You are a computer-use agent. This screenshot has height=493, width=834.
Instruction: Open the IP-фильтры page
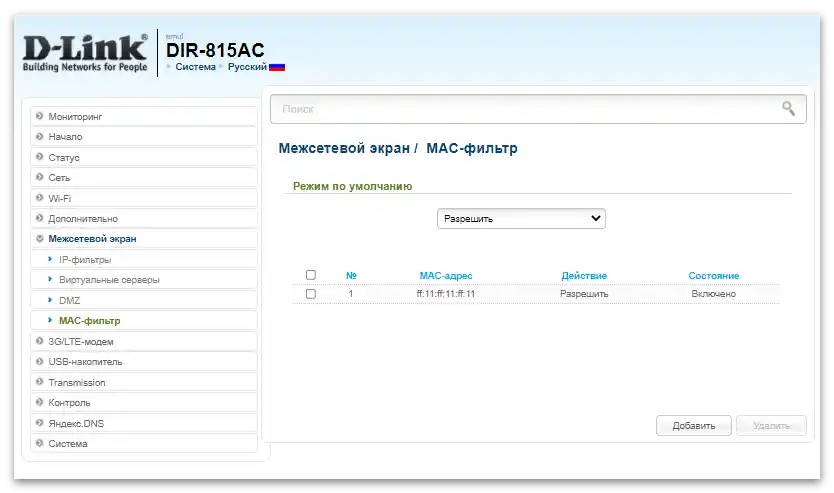(144, 259)
